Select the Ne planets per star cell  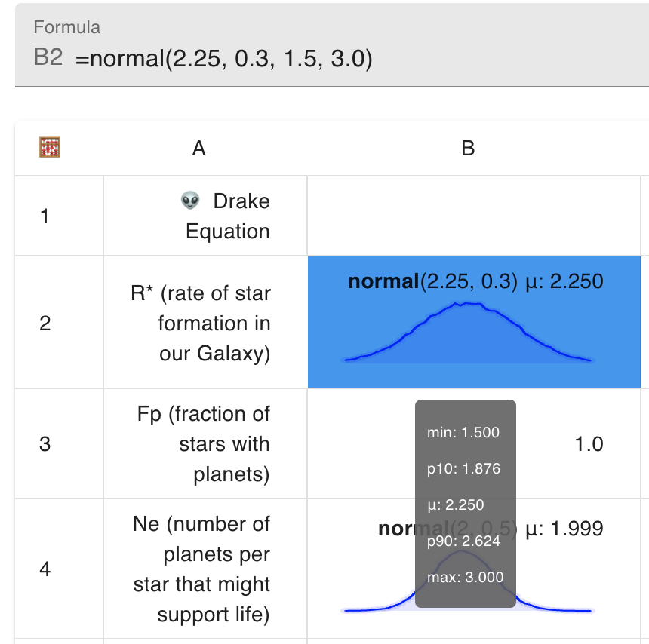tap(204, 569)
